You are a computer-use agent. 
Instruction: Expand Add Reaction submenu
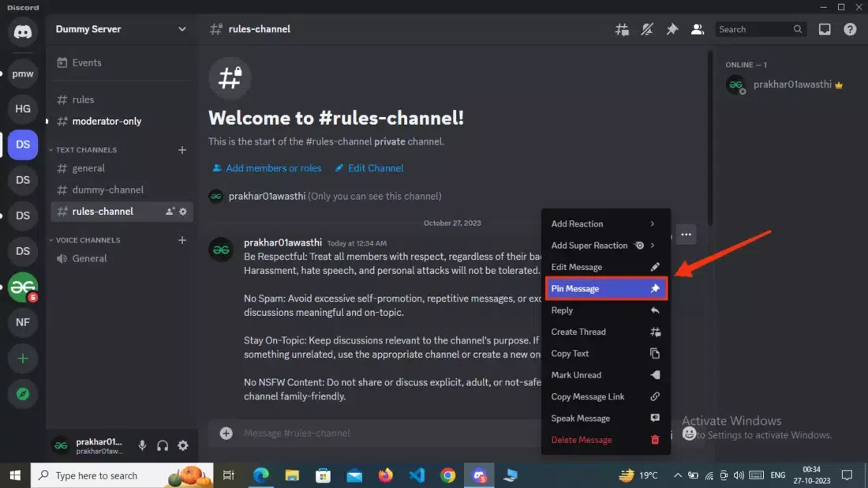click(x=605, y=223)
